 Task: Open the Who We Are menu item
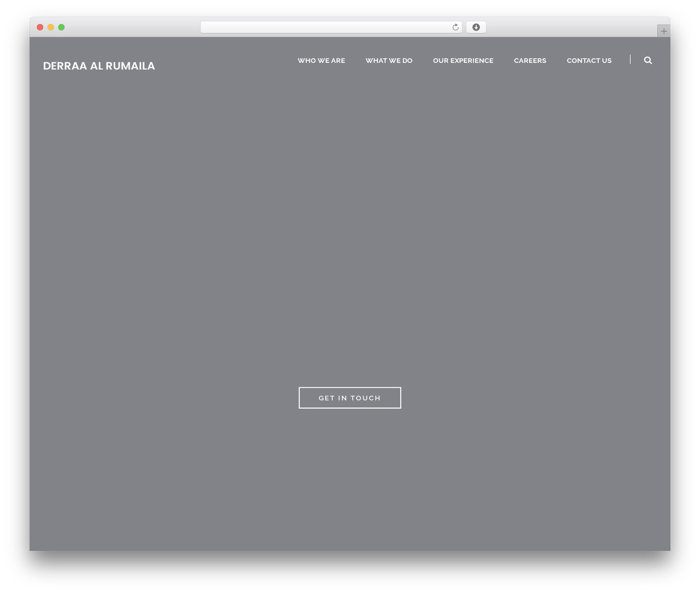point(321,61)
